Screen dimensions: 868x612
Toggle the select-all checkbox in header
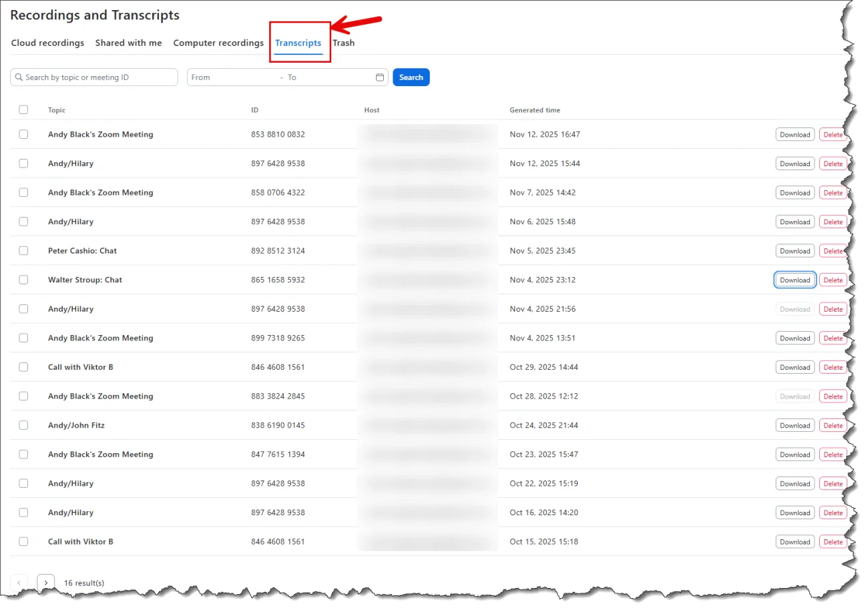coord(23,110)
